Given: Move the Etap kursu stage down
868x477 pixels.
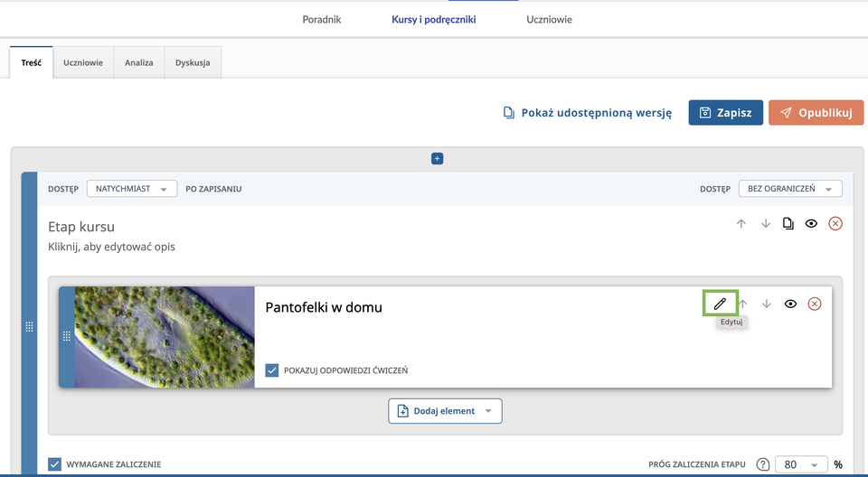Looking at the screenshot, I should tap(766, 224).
